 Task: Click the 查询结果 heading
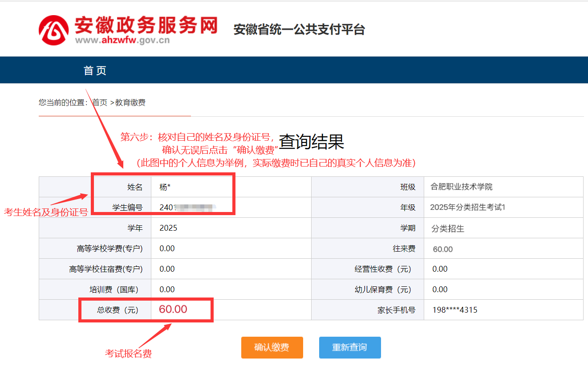pyautogui.click(x=311, y=142)
